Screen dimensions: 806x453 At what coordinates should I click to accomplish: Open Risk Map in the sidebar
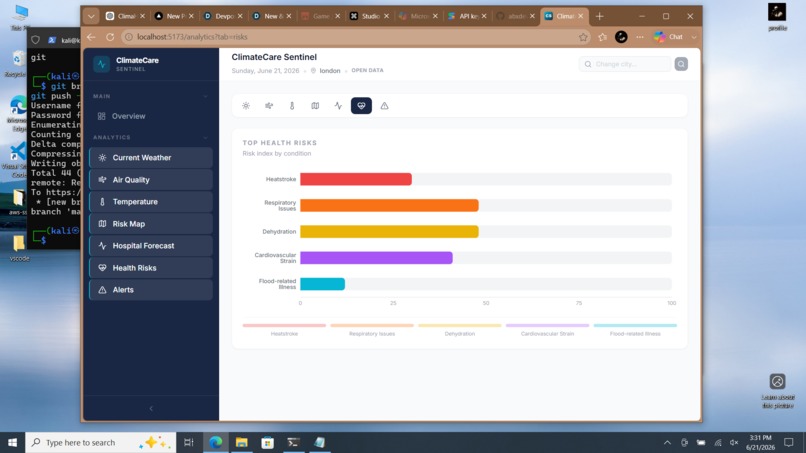click(151, 224)
